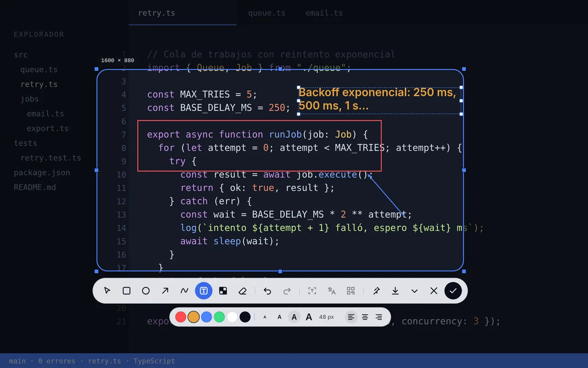The height and width of the screenshot is (368, 588).
Task: Select the largest font size A
Action: pos(309,317)
